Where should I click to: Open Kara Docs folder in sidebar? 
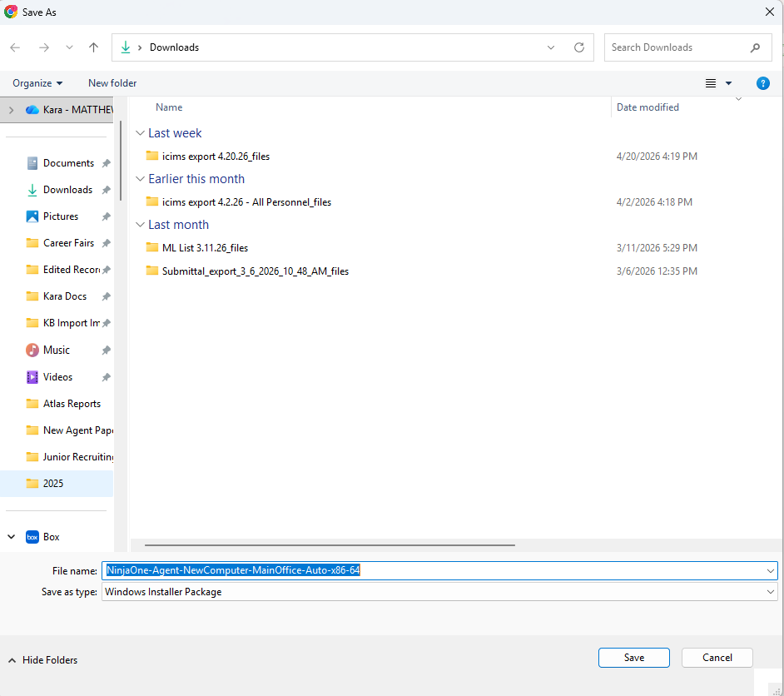[x=64, y=296]
